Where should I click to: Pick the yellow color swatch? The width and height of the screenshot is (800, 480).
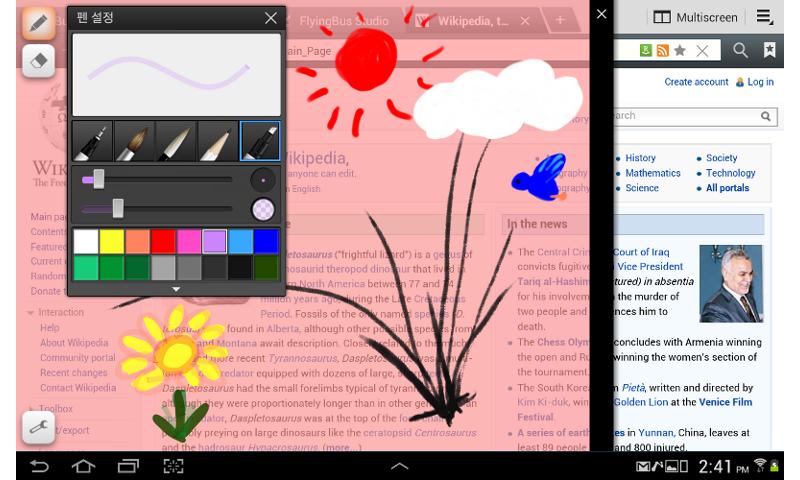(112, 241)
